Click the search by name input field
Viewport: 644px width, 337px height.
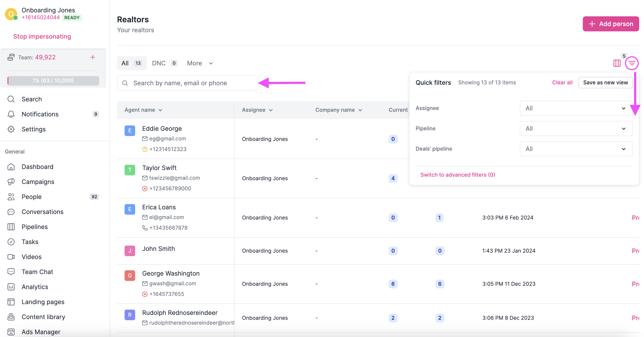click(188, 83)
